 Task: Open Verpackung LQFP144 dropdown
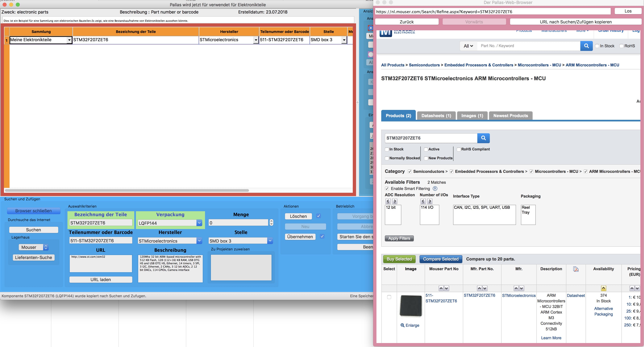click(x=199, y=223)
